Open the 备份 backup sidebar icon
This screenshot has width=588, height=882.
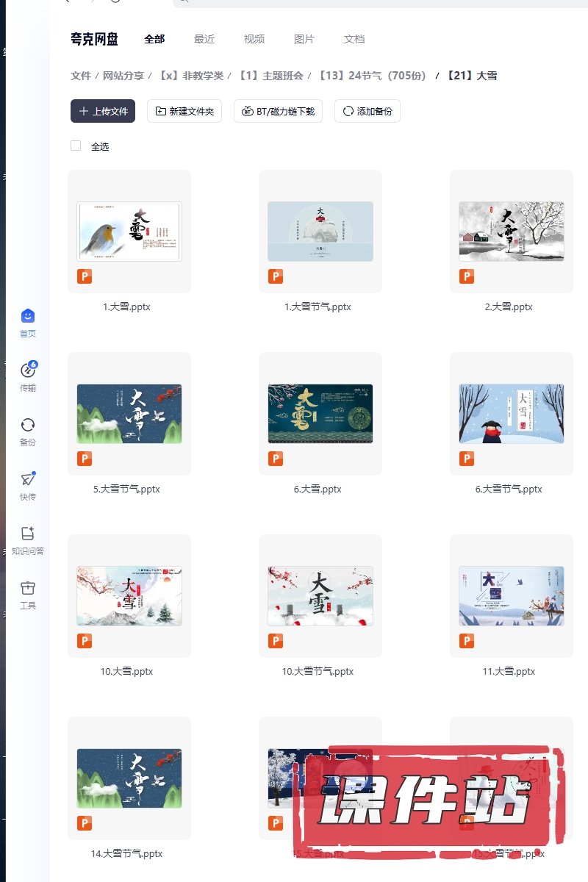tap(28, 425)
